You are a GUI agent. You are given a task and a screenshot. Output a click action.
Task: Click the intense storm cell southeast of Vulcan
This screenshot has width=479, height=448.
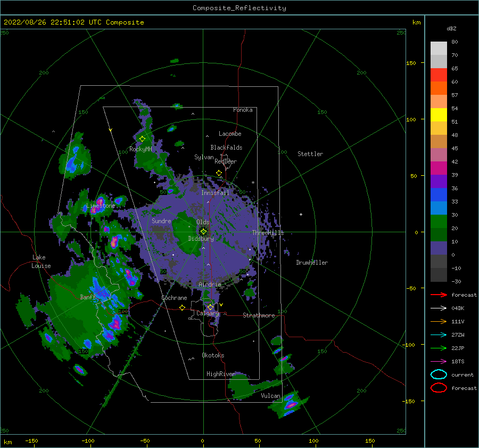coord(290,404)
